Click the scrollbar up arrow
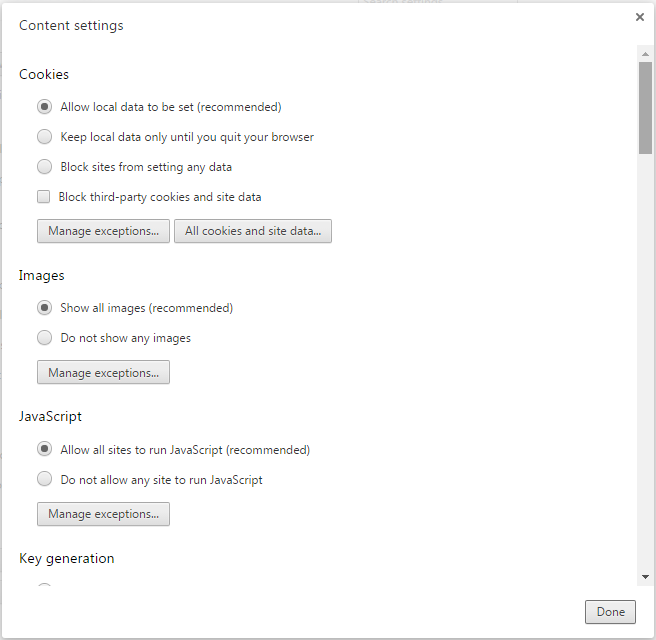 click(x=645, y=52)
